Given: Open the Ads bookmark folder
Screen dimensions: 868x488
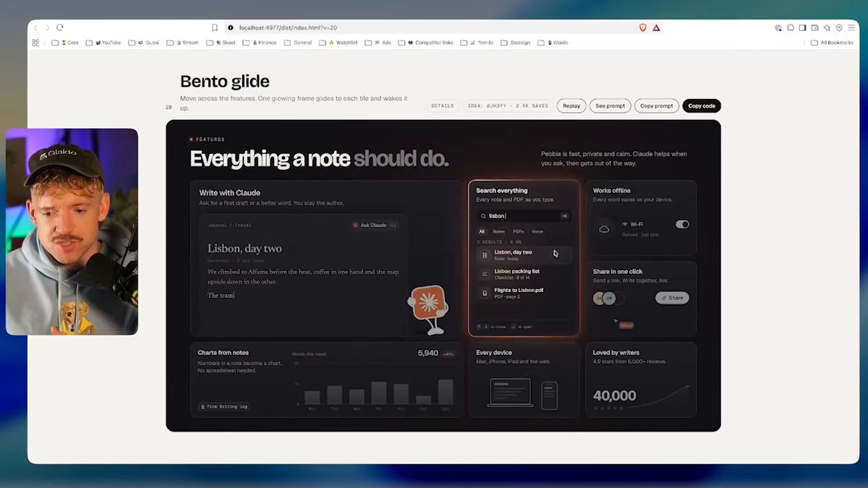Looking at the screenshot, I should (x=378, y=43).
